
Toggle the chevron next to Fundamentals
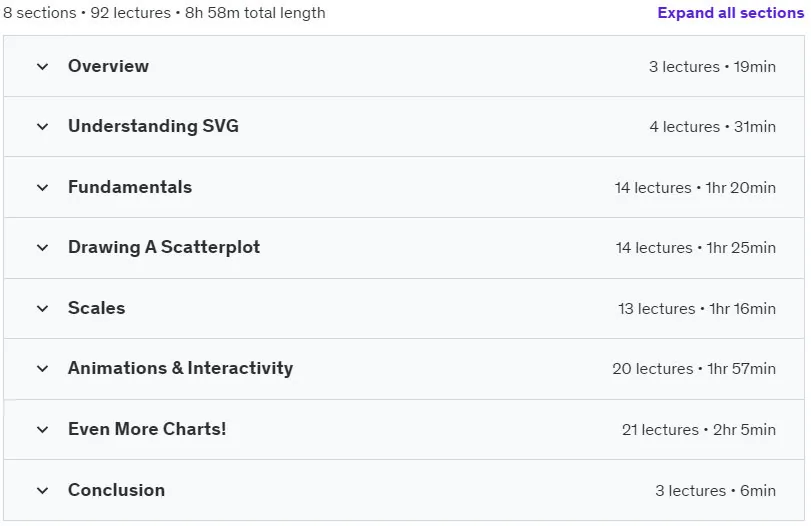(x=42, y=188)
